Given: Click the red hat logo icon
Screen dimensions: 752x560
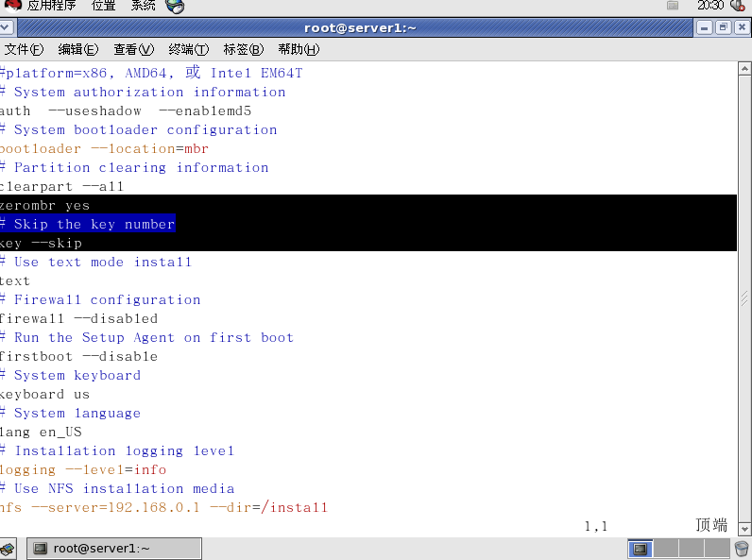Looking at the screenshot, I should click(13, 5).
